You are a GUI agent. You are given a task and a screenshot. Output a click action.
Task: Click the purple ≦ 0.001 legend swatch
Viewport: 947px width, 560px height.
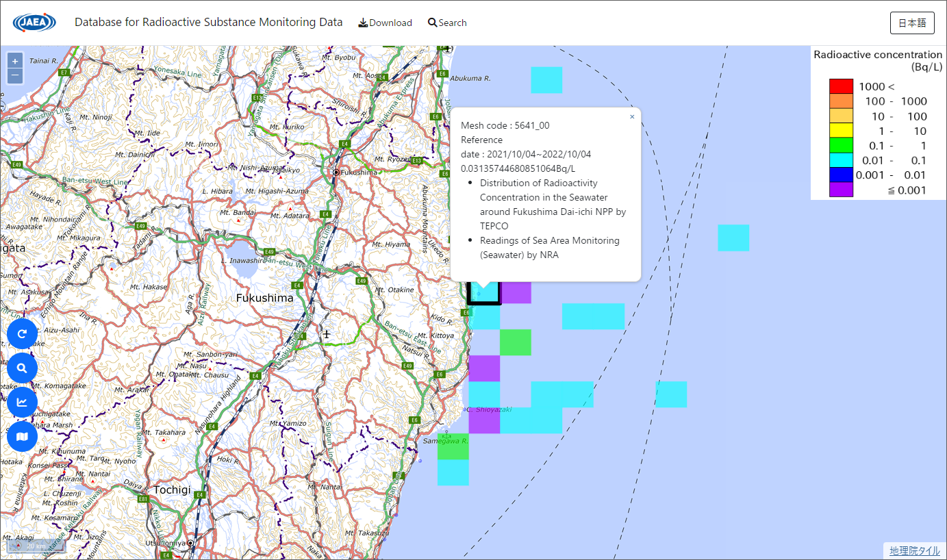tap(841, 190)
